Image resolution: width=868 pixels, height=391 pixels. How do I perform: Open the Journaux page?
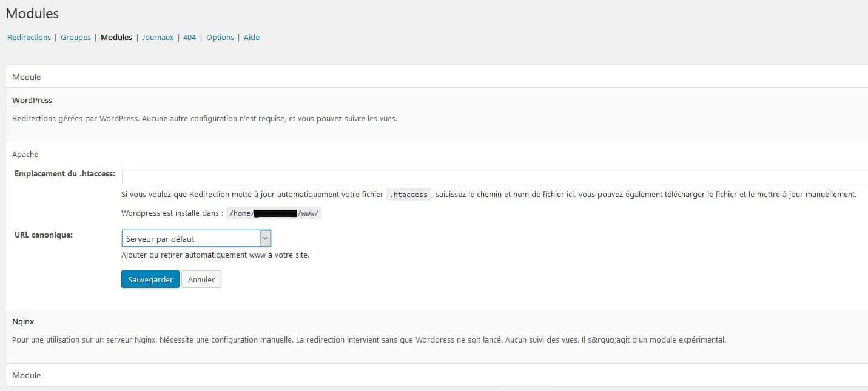(x=158, y=37)
